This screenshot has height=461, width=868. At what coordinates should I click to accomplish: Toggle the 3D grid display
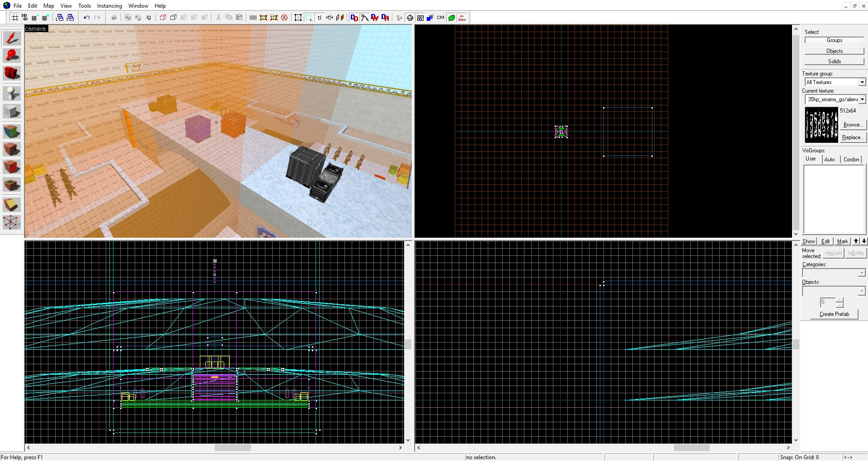pos(24,18)
